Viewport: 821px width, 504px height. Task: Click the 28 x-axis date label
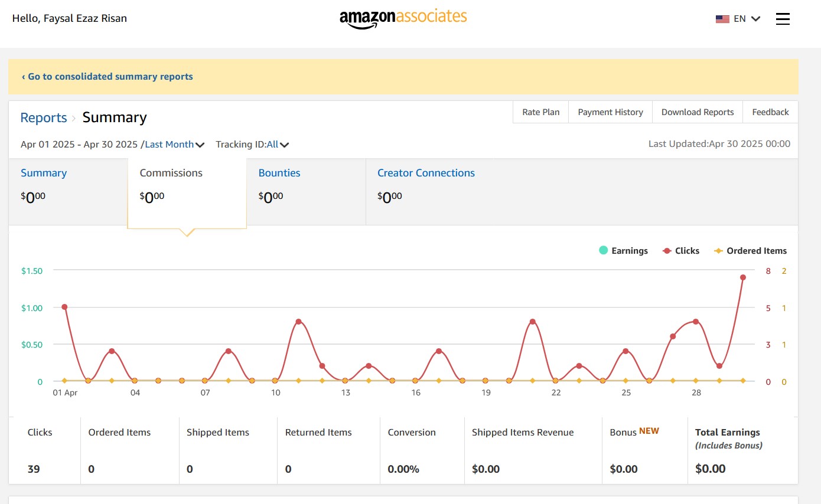(696, 392)
